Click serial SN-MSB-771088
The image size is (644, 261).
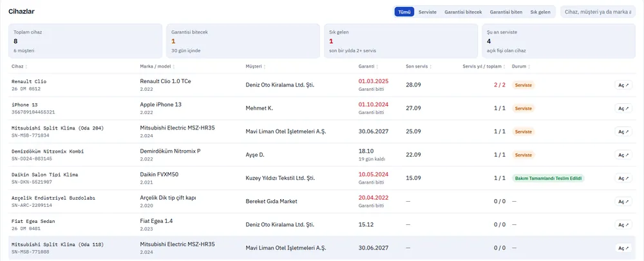click(x=30, y=252)
